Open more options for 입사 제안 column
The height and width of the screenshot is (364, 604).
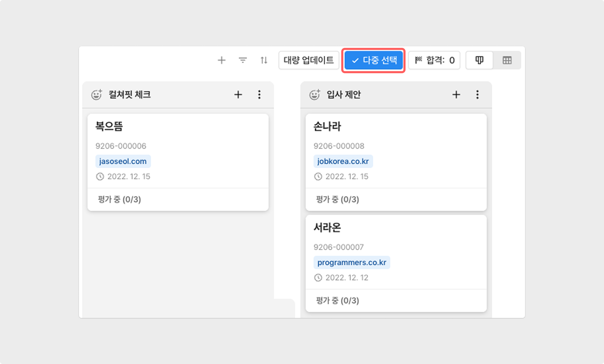(477, 95)
